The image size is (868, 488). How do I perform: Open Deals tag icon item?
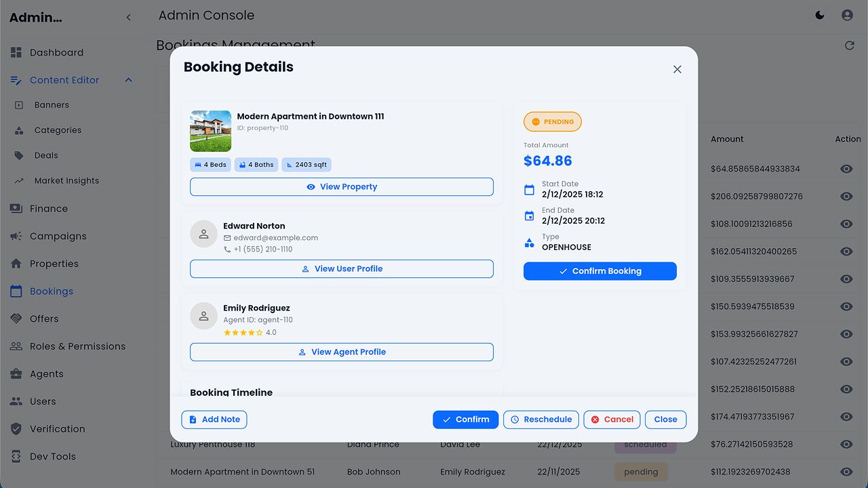coord(20,155)
